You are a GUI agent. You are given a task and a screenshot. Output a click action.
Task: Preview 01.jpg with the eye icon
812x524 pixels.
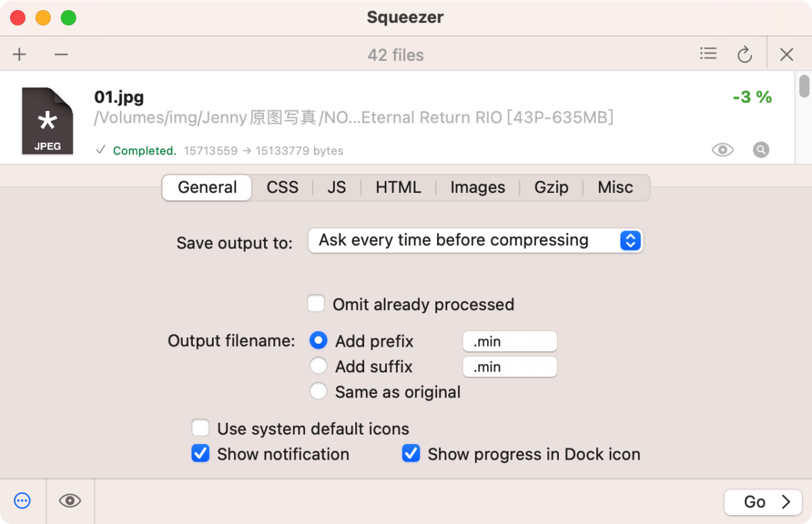[x=723, y=150]
